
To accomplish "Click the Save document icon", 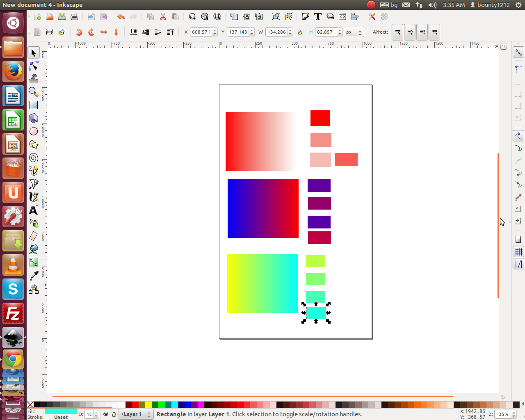I will pos(62,16).
